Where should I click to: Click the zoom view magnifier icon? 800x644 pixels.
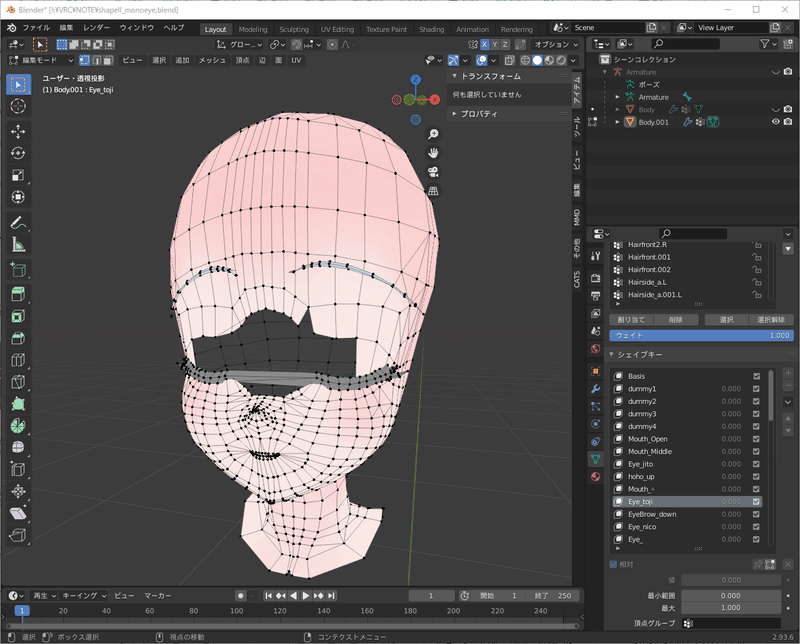click(433, 134)
